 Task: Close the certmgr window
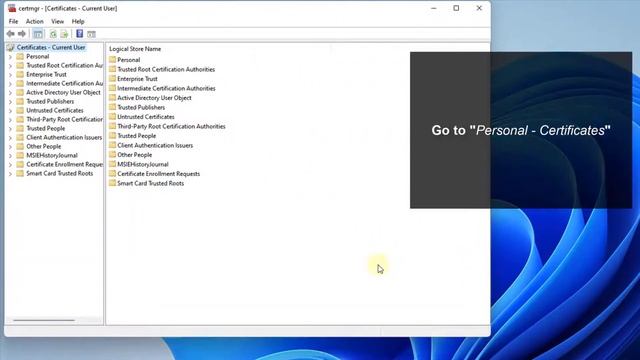click(x=479, y=8)
